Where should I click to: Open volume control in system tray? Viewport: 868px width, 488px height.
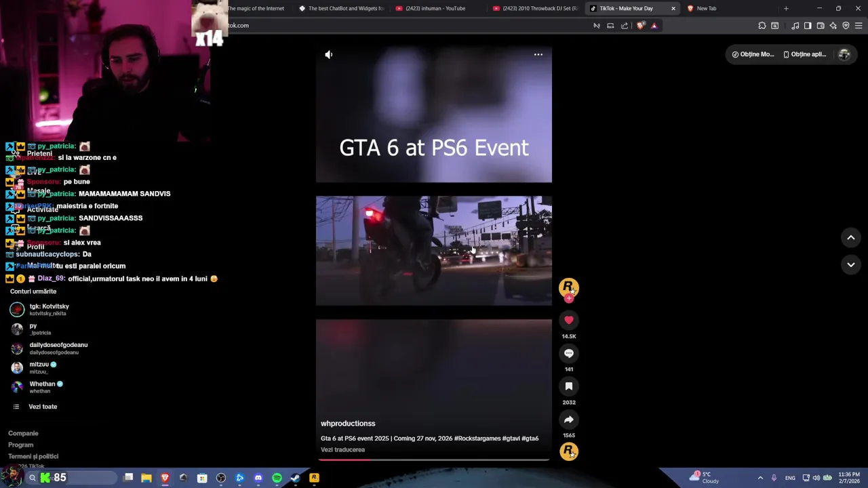816,478
